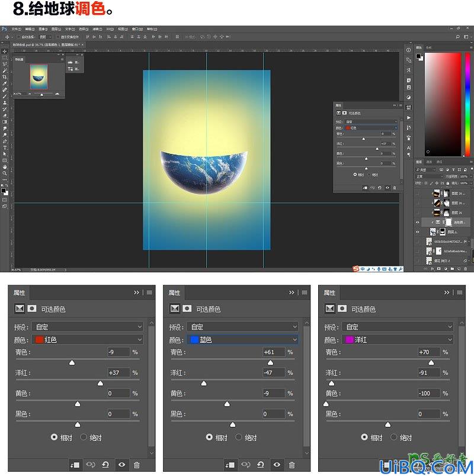
Task: Select 绝对 radio in the blue 蓝色 panel
Action: [x=239, y=437]
